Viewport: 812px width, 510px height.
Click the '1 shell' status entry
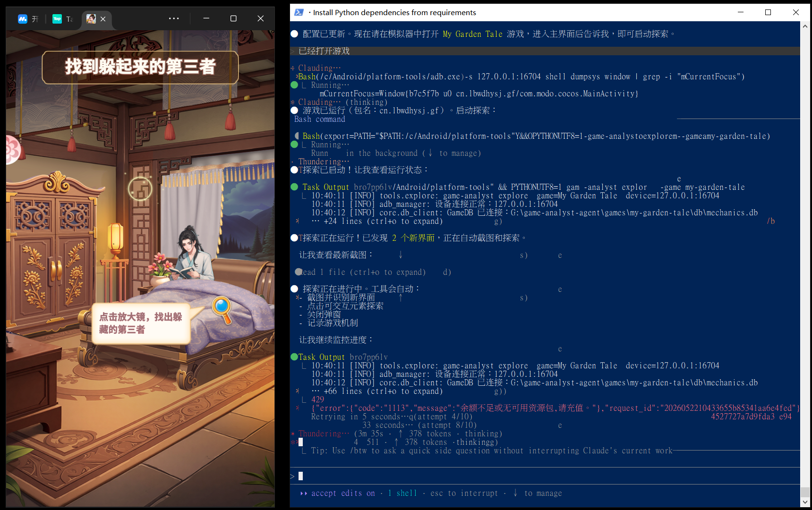[x=402, y=493]
